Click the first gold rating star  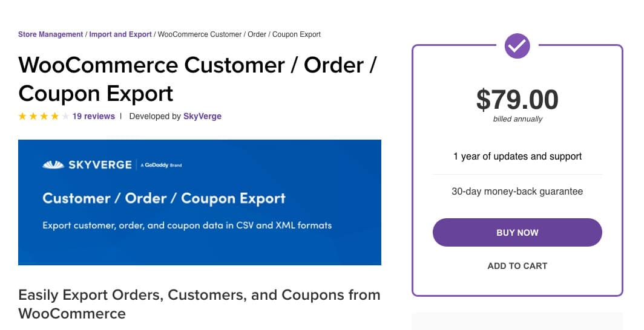coord(22,117)
